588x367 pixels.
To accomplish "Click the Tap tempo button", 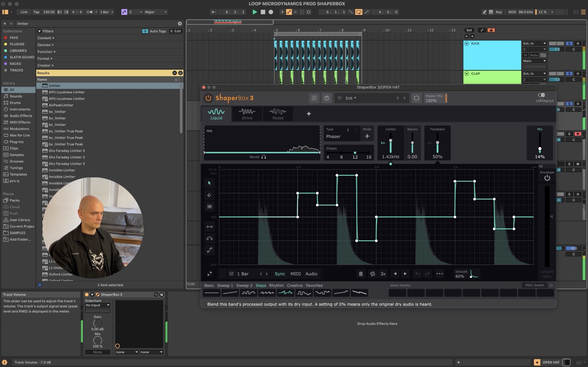I will 36,12.
